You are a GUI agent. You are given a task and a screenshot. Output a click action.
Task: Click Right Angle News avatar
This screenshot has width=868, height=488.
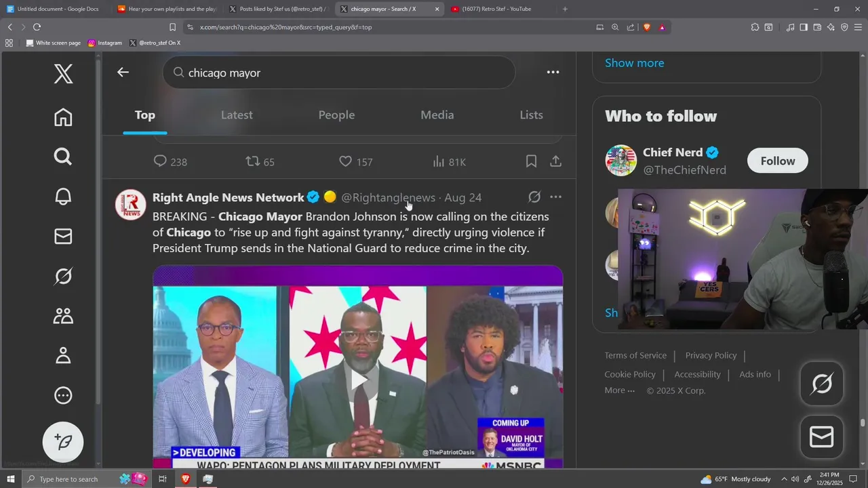[x=130, y=205]
